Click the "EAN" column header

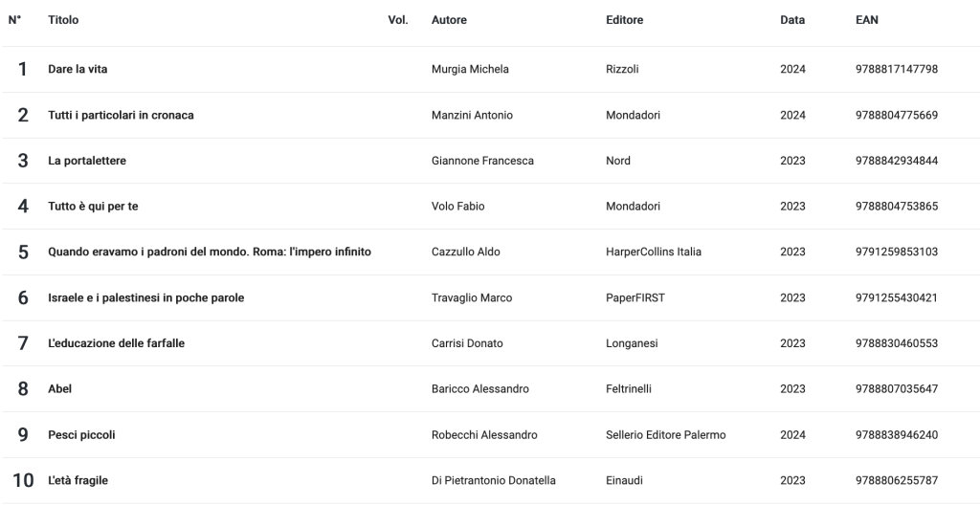point(867,20)
